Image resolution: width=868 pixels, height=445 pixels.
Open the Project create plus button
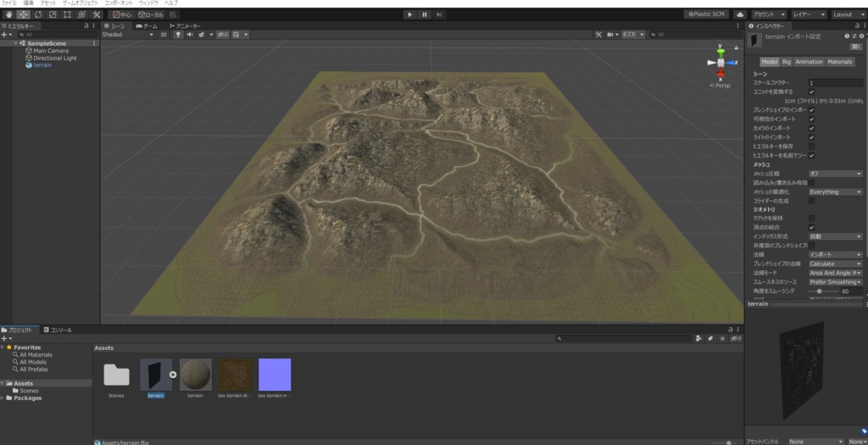(x=4, y=338)
